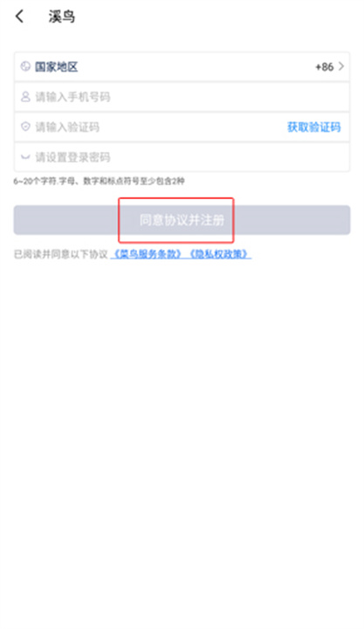
Task: Click the password rule hint text
Action: [x=99, y=182]
